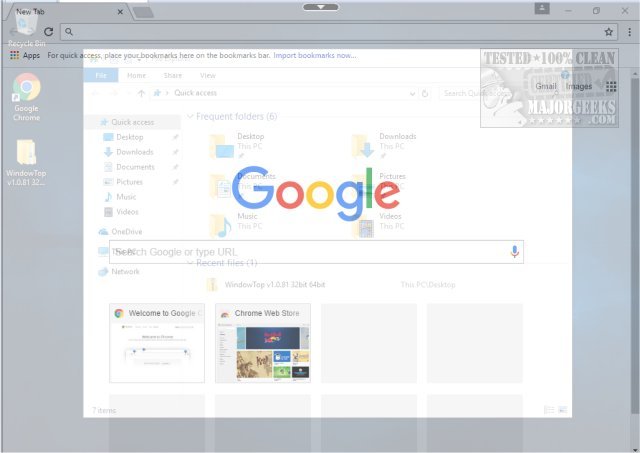Close the New Tab browser tab
Viewport: 640px width, 453px height.
point(120,12)
